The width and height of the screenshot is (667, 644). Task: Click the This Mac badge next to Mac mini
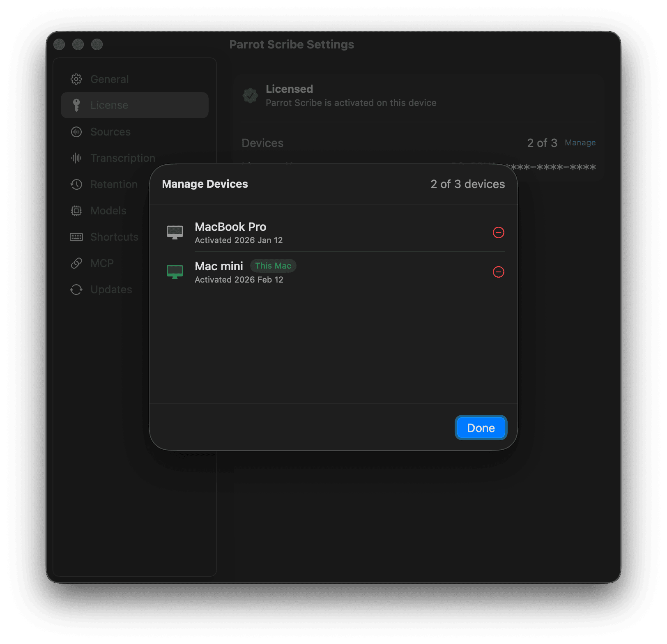click(x=273, y=266)
